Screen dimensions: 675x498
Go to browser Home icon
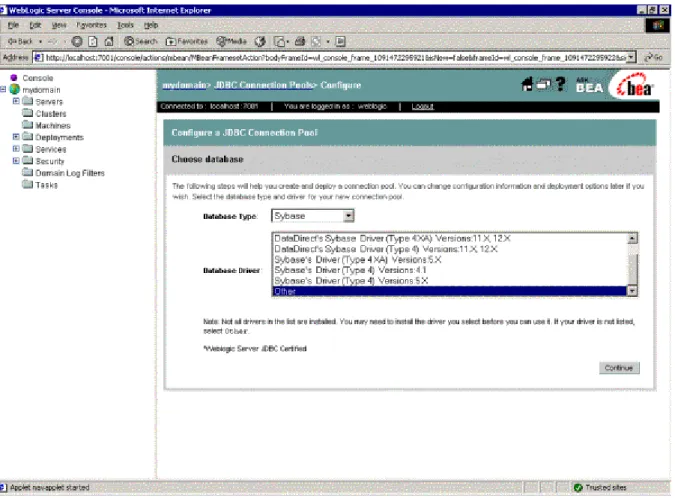(109, 41)
